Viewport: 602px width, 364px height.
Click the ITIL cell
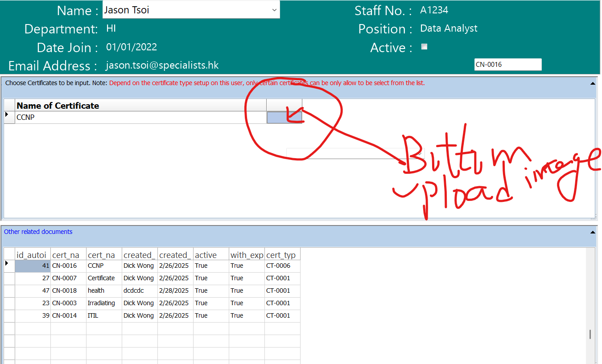(104, 316)
